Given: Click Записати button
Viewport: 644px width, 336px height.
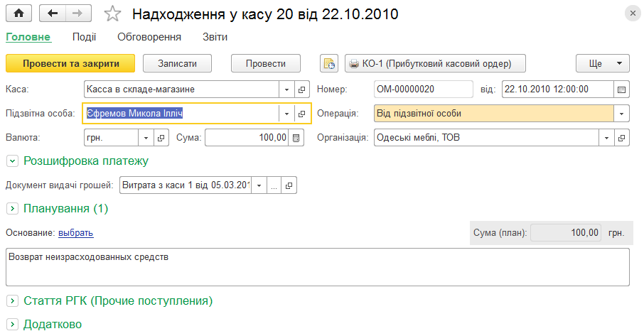Looking at the screenshot, I should tap(178, 64).
